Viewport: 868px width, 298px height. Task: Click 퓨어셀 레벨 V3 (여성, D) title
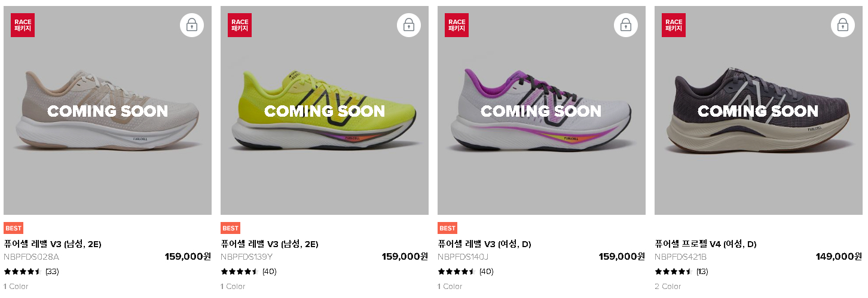click(x=484, y=244)
